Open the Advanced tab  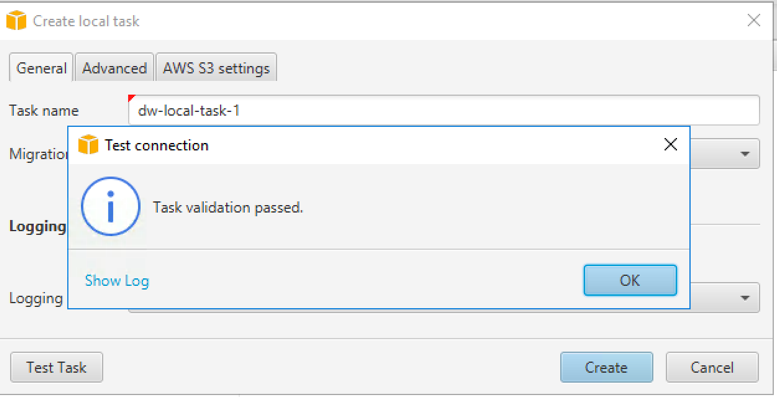114,68
